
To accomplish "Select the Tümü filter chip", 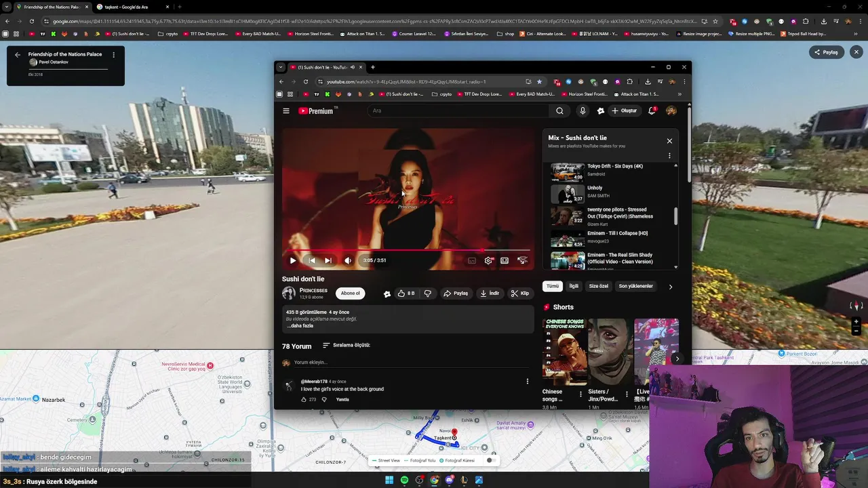I will point(553,286).
